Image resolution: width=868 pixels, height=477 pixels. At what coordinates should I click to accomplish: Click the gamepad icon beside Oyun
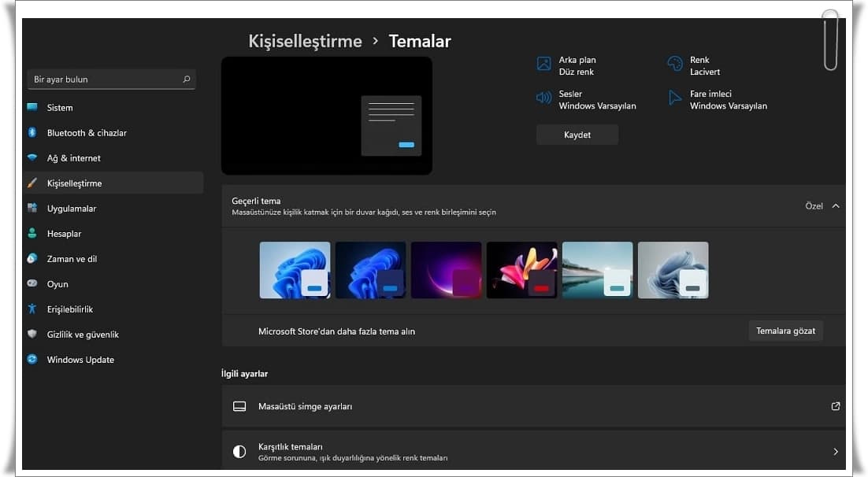click(x=32, y=283)
